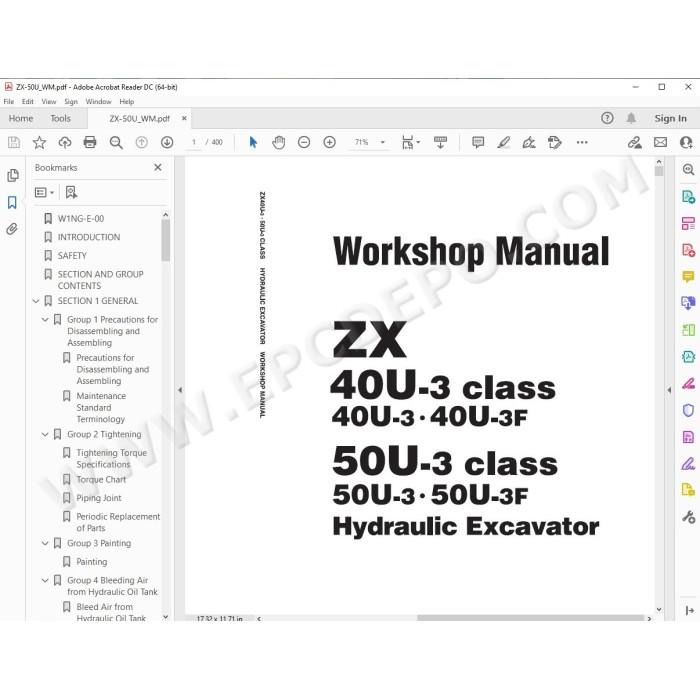Open the sign document tool
Screen dimensions: 700x700
coord(529,142)
